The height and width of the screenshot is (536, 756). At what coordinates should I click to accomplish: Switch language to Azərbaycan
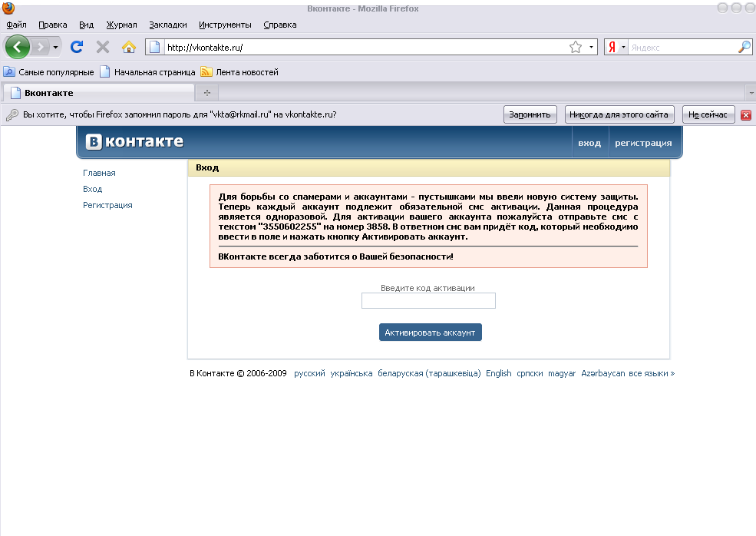pyautogui.click(x=602, y=373)
